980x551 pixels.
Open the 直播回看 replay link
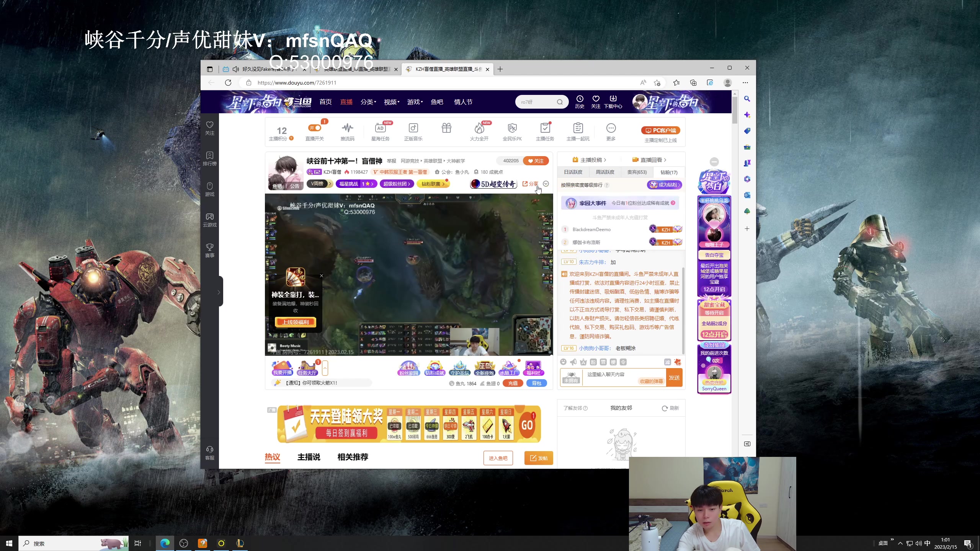pos(649,160)
